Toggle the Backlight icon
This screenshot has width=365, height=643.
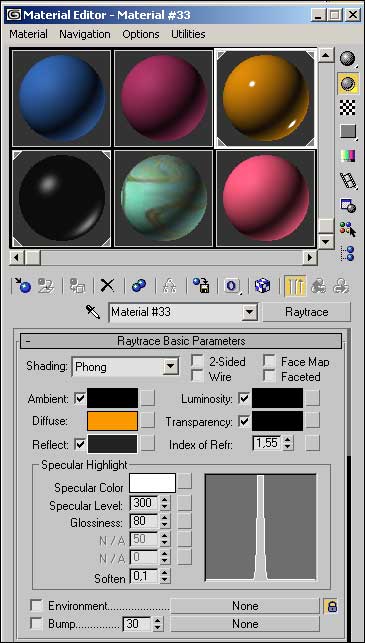(347, 84)
